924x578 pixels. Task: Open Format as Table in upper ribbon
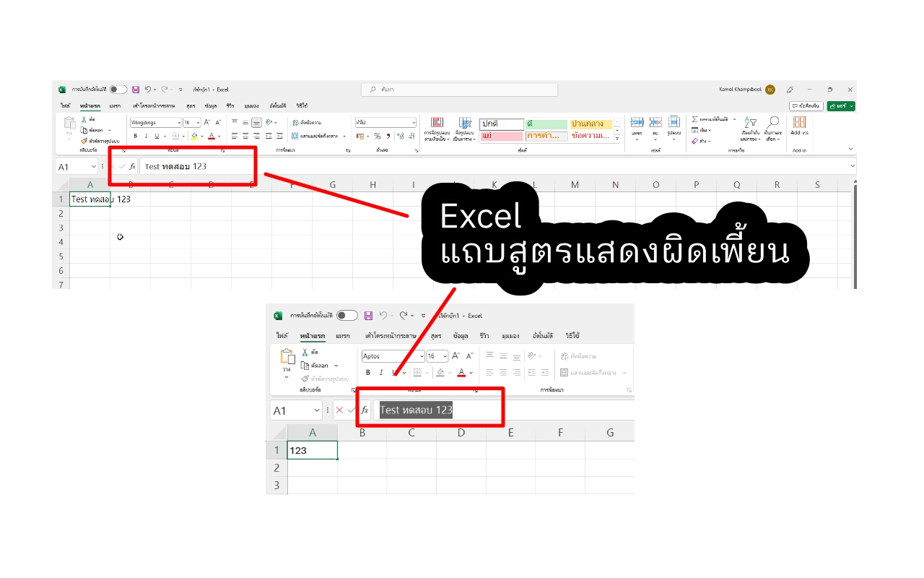coord(465,129)
